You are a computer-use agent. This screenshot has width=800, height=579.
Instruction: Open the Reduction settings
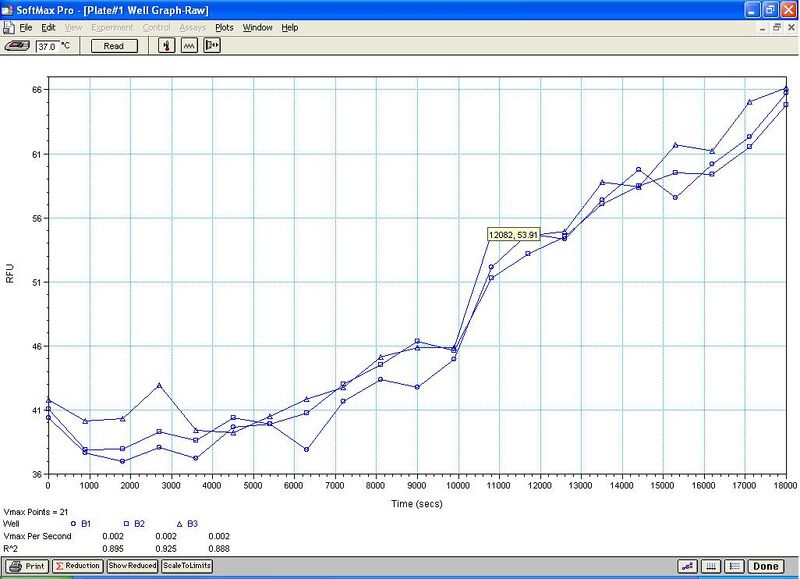point(77,566)
